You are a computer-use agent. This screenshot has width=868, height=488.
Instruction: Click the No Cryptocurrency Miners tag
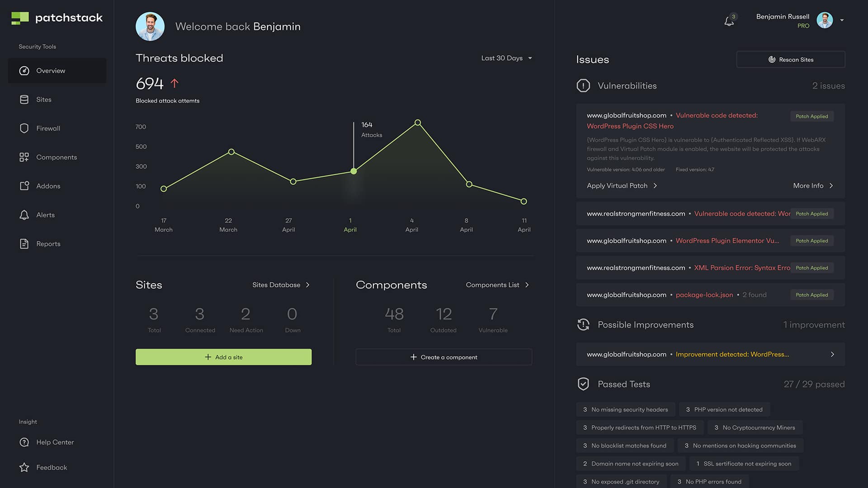pos(755,428)
